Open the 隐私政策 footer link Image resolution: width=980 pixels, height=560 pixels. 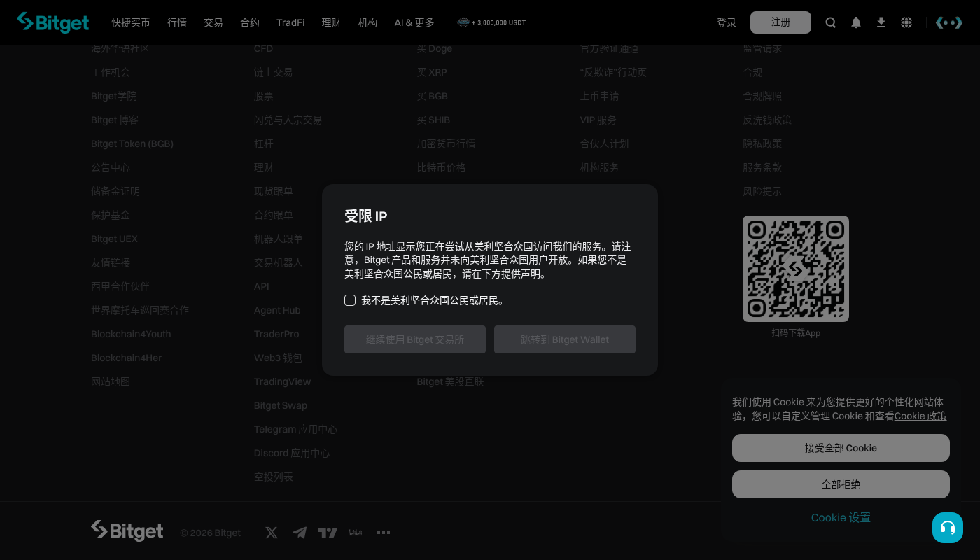pyautogui.click(x=762, y=143)
